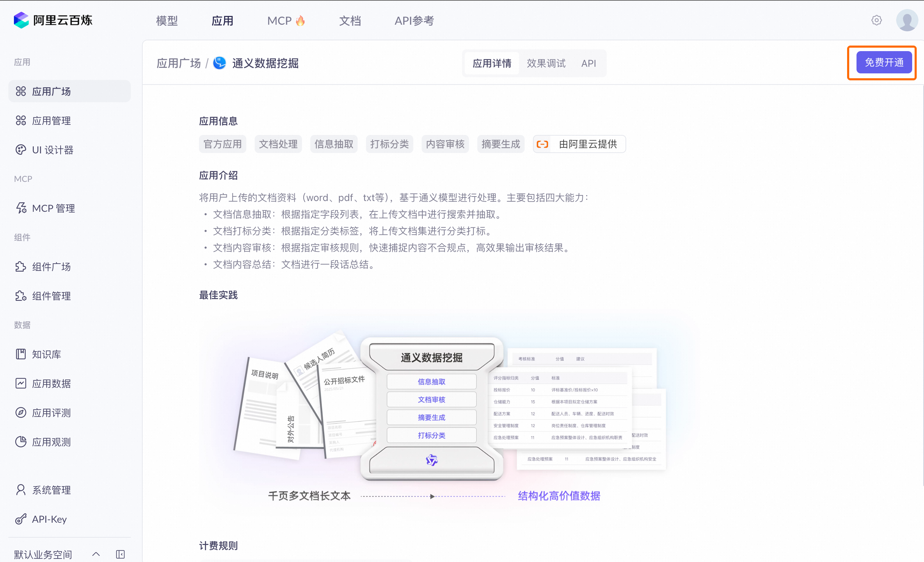Viewport: 924px width, 562px height.
Task: Click 文档审核 in the diagram
Action: point(432,399)
